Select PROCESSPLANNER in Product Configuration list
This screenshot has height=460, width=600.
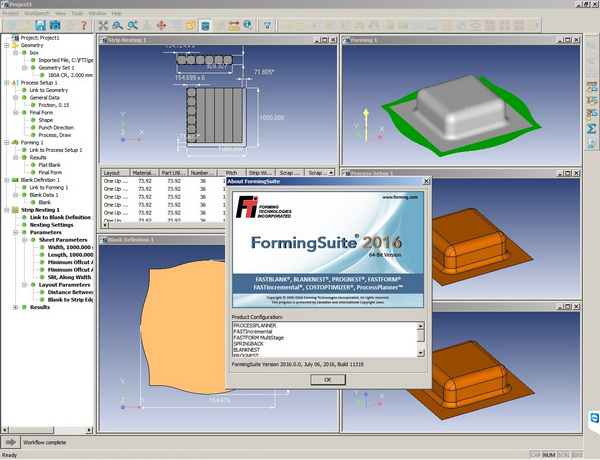coord(258,326)
